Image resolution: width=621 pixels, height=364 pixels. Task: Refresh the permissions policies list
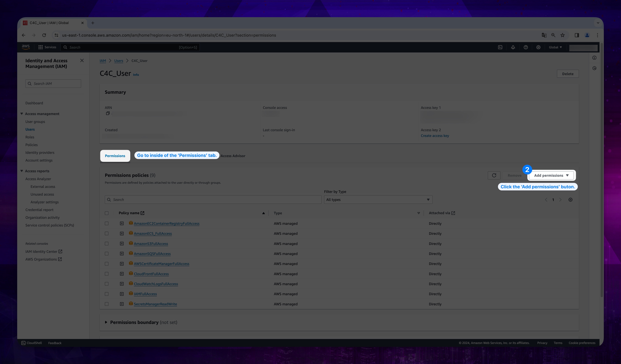pos(494,175)
